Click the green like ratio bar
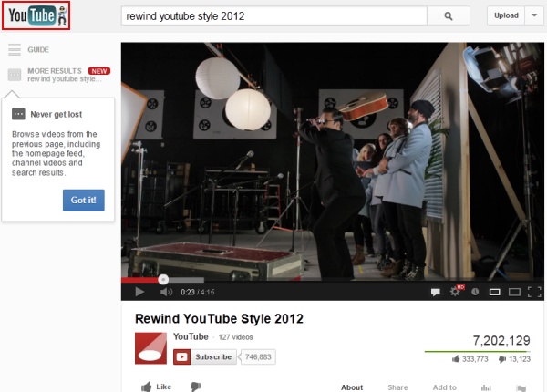The image size is (547, 392). [x=477, y=352]
